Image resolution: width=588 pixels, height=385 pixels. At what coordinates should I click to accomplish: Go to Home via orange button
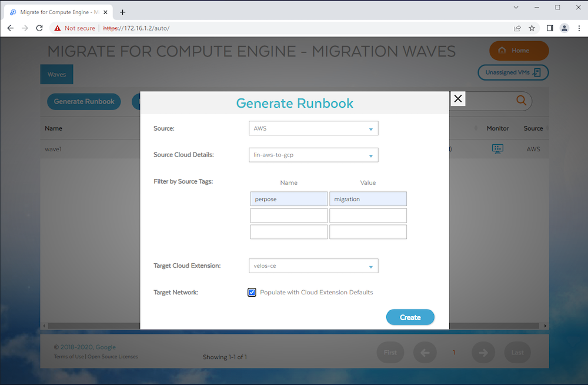[x=519, y=50]
